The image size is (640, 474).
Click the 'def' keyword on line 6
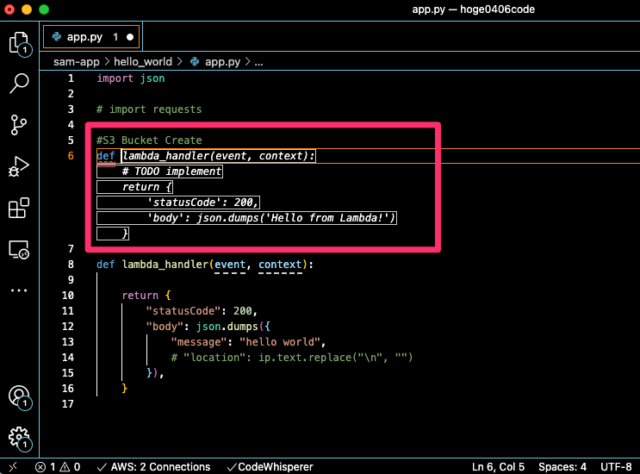[106, 156]
